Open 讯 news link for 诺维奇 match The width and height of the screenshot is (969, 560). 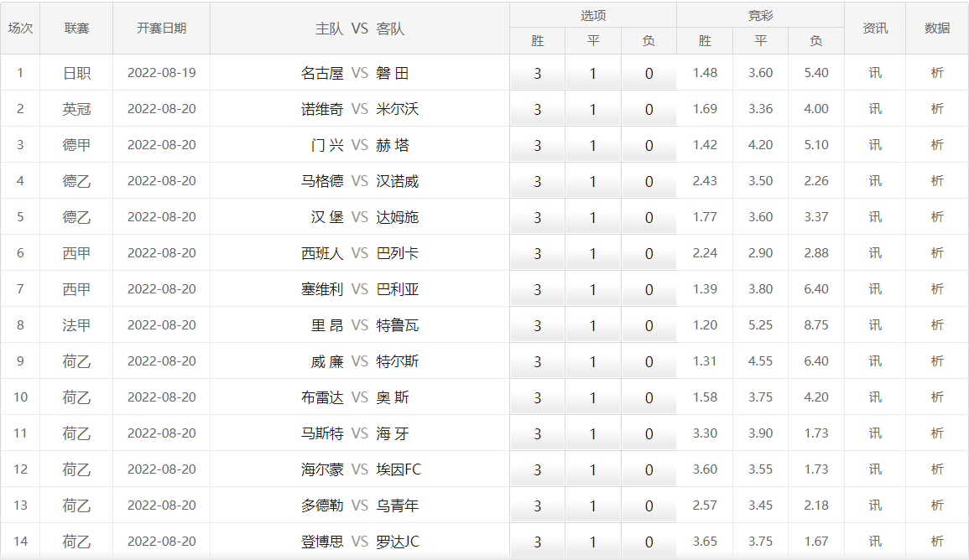click(x=875, y=109)
